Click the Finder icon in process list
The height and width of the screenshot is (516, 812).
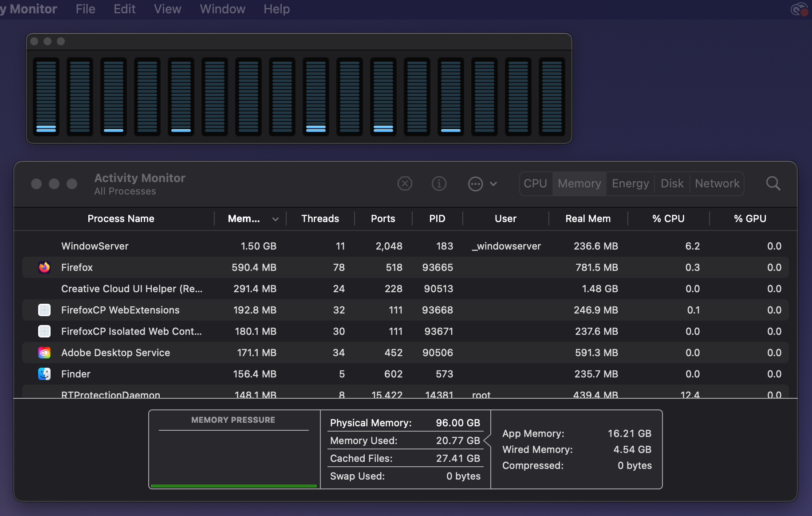pos(44,374)
